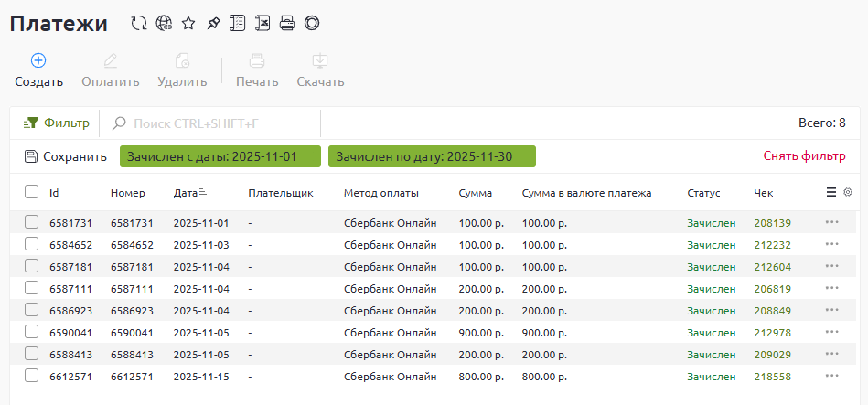This screenshot has width=868, height=405.
Task: Select the checkbox for payment 6612571
Action: (x=31, y=375)
